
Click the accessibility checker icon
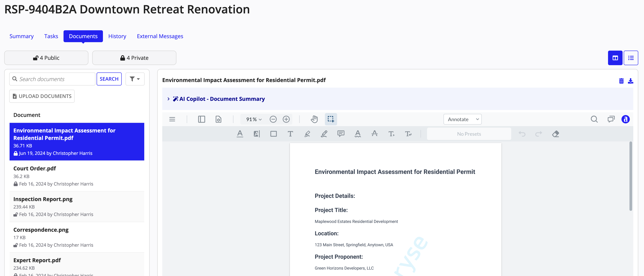(626, 119)
